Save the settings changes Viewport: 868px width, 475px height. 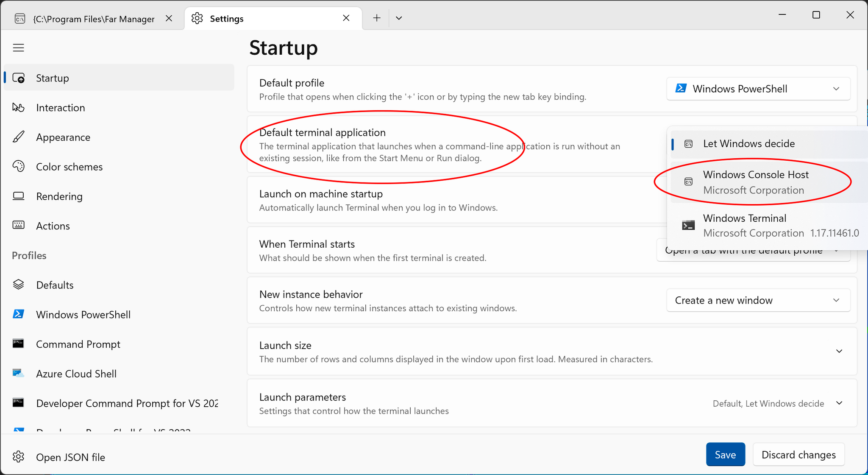[725, 454]
